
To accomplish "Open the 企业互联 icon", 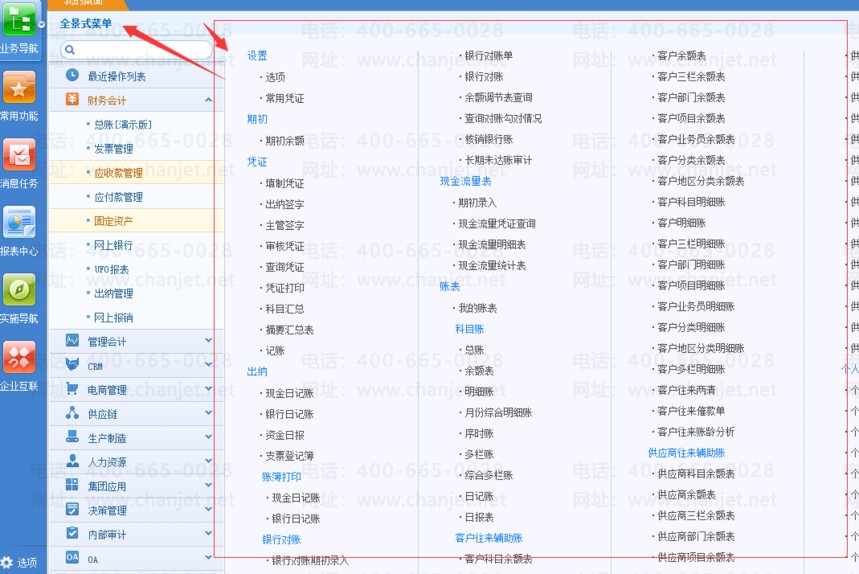I will click(x=19, y=358).
